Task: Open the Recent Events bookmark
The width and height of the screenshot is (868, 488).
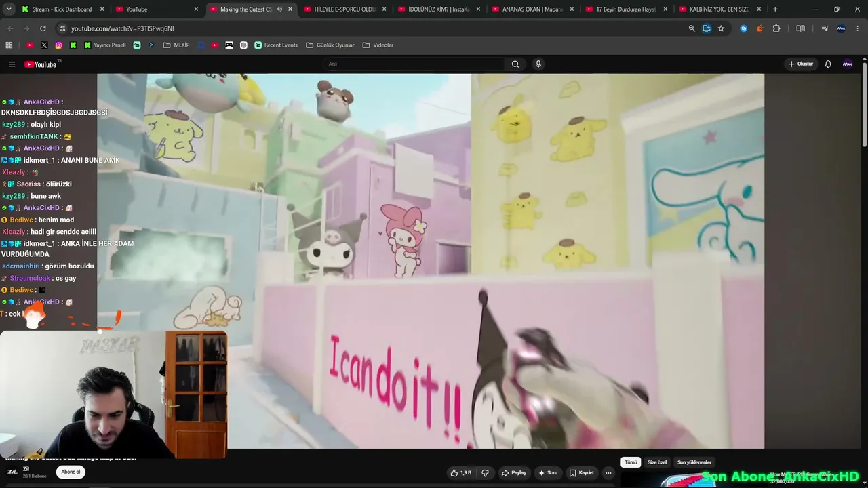Action: (x=276, y=45)
